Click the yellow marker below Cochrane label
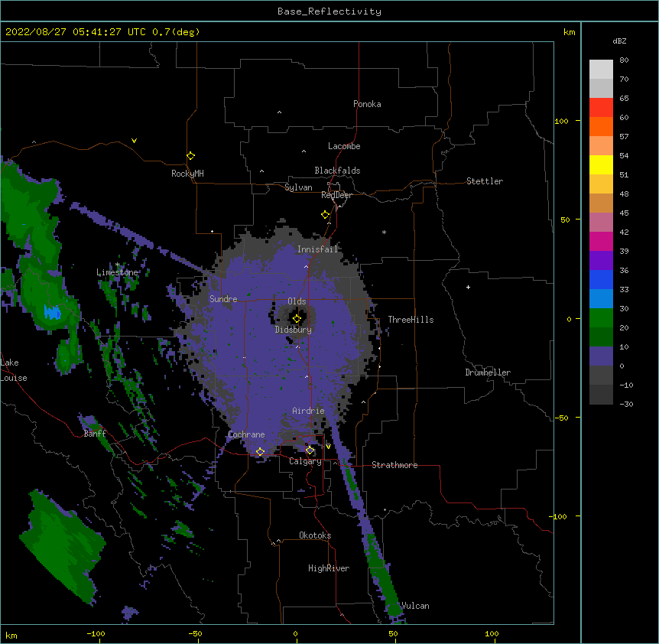The image size is (659, 644). coord(260,451)
